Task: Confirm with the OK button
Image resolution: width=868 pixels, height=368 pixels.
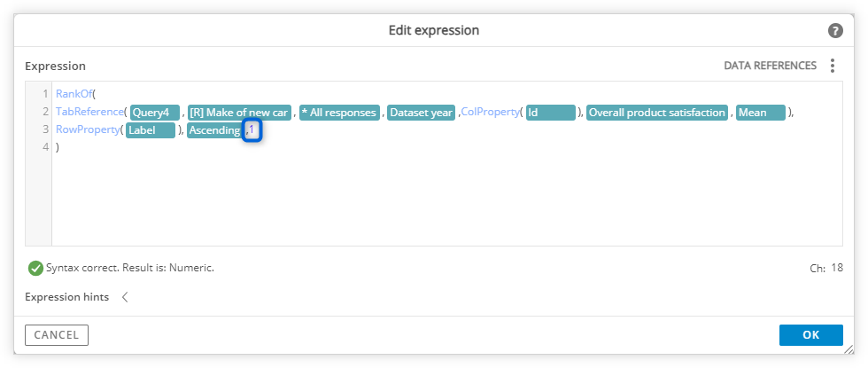Action: [x=811, y=335]
